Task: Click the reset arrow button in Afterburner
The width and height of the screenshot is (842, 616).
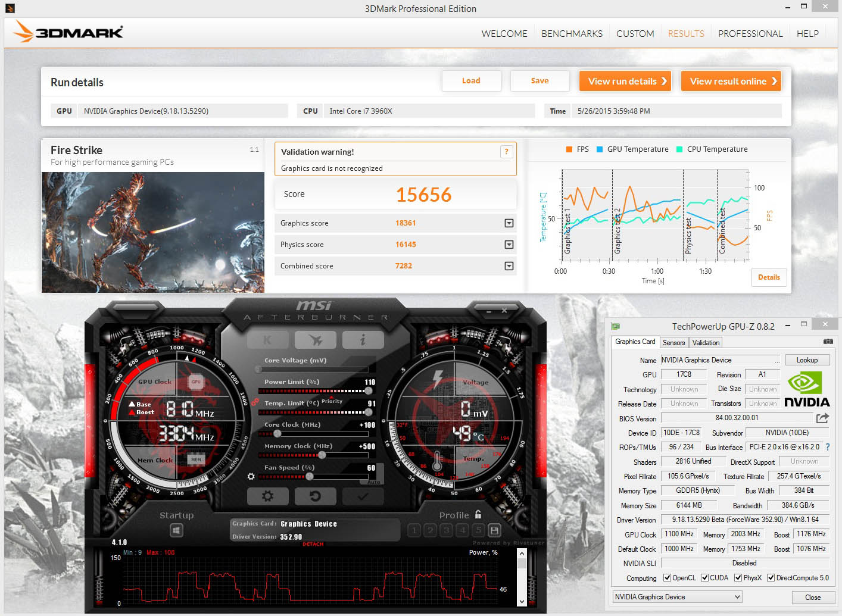Action: pos(316,496)
